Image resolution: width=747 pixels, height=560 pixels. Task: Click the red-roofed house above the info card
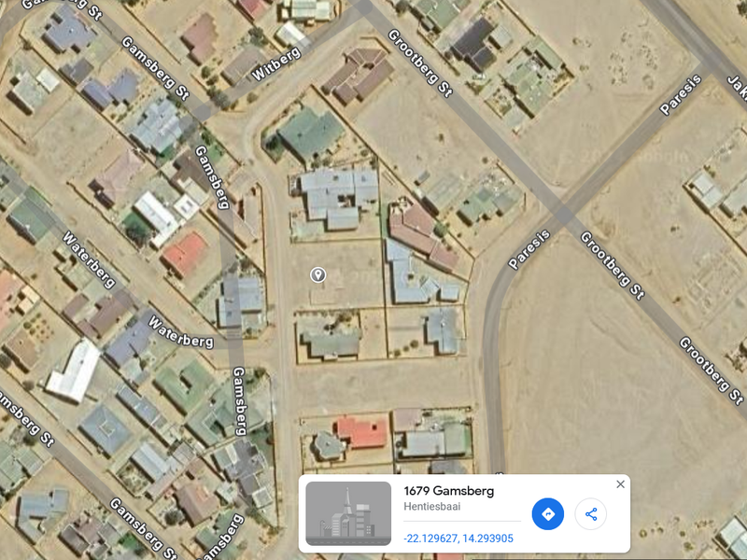coord(362,432)
